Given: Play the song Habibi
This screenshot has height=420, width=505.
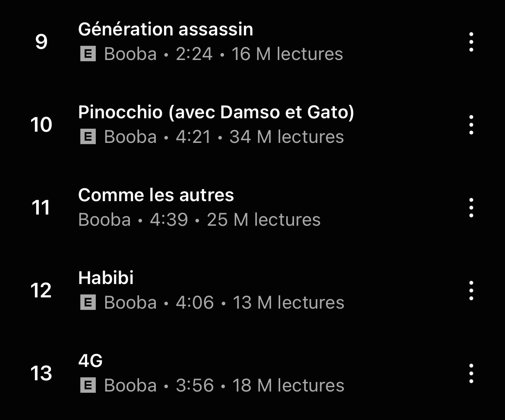Looking at the screenshot, I should click(x=106, y=278).
